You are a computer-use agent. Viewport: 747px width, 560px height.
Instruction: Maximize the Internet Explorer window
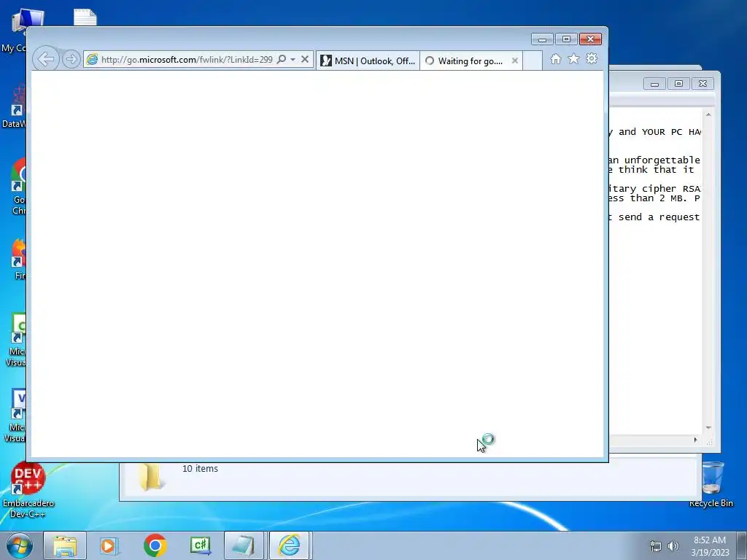[566, 39]
